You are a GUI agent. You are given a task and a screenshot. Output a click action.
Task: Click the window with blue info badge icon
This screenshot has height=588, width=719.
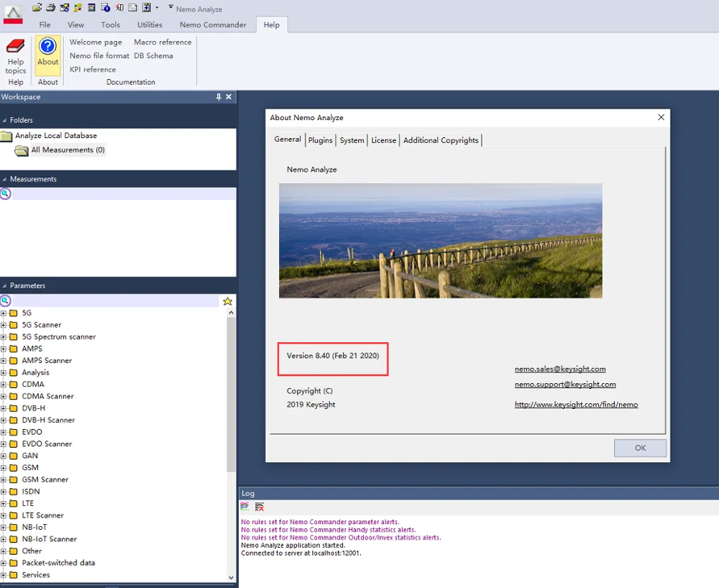coord(106,7)
